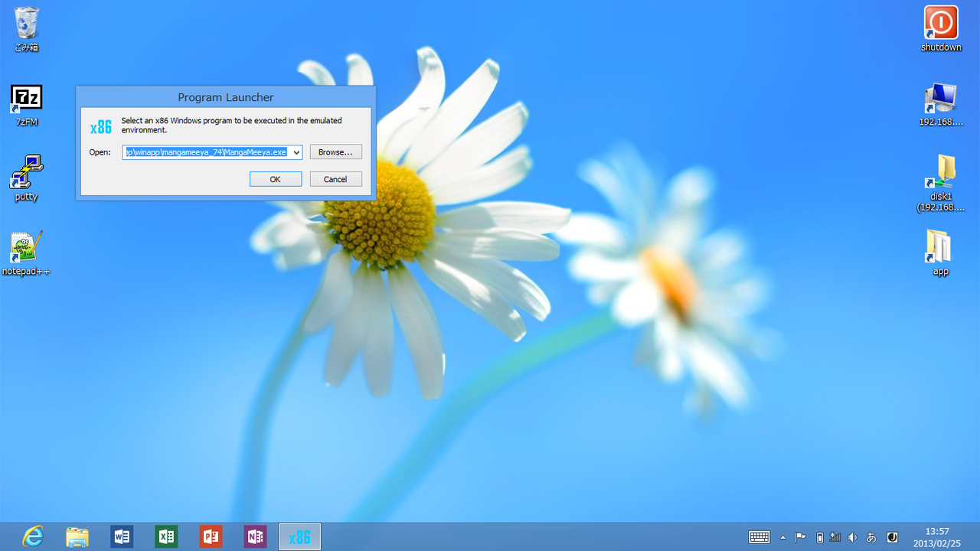
Task: Select the 192.168 remote computer shortcut
Action: (x=941, y=105)
